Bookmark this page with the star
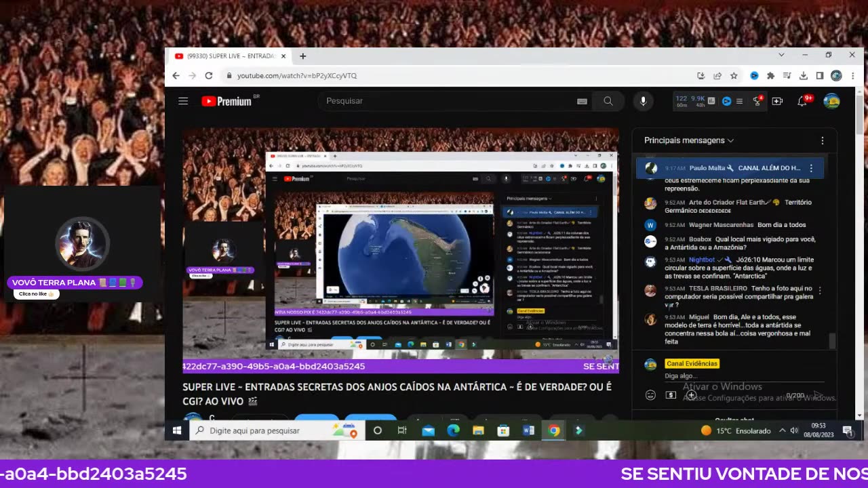Image resolution: width=868 pixels, height=488 pixels. coord(734,76)
